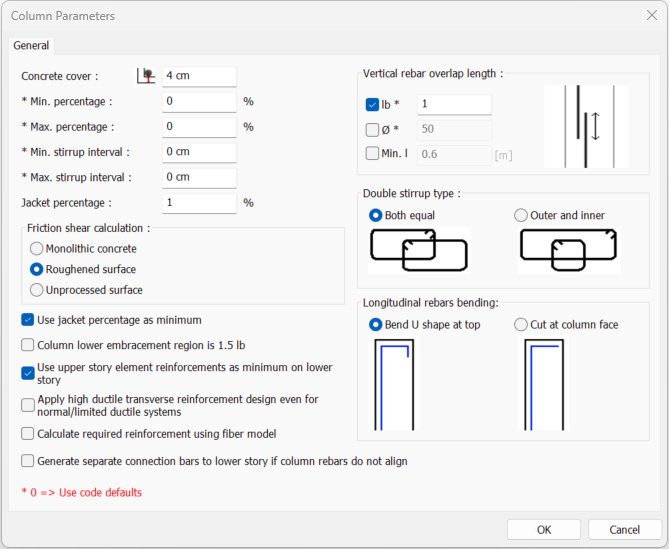669x549 pixels.
Task: Click the vertical rebar overlap diagram
Action: [585, 126]
